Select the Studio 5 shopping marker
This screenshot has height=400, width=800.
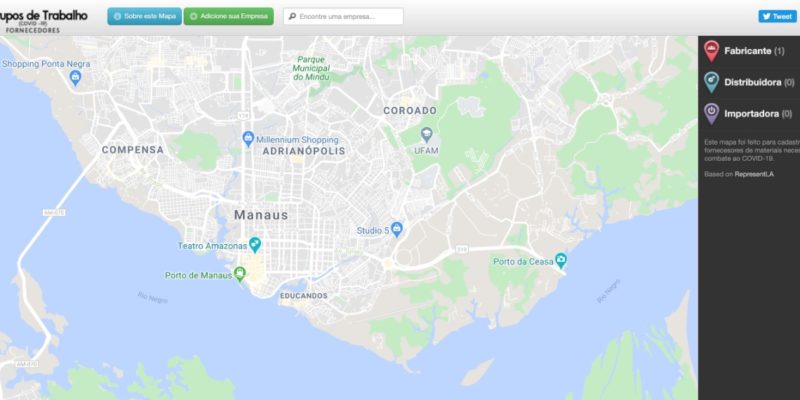[x=397, y=229]
